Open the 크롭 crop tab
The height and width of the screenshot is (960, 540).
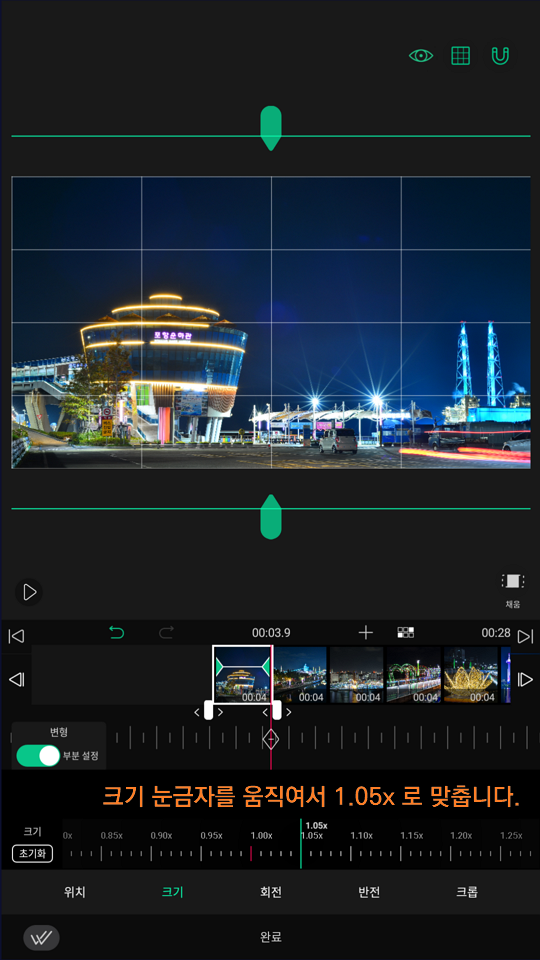pyautogui.click(x=467, y=892)
